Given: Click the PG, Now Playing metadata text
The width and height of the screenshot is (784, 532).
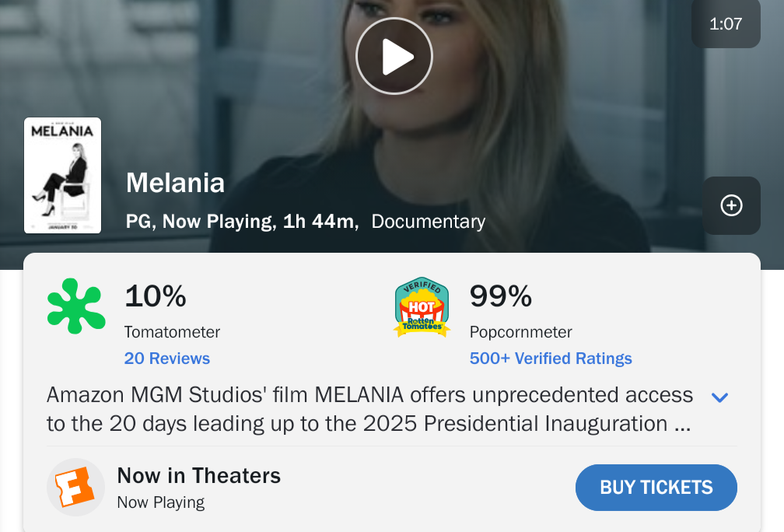Looking at the screenshot, I should [x=200, y=222].
